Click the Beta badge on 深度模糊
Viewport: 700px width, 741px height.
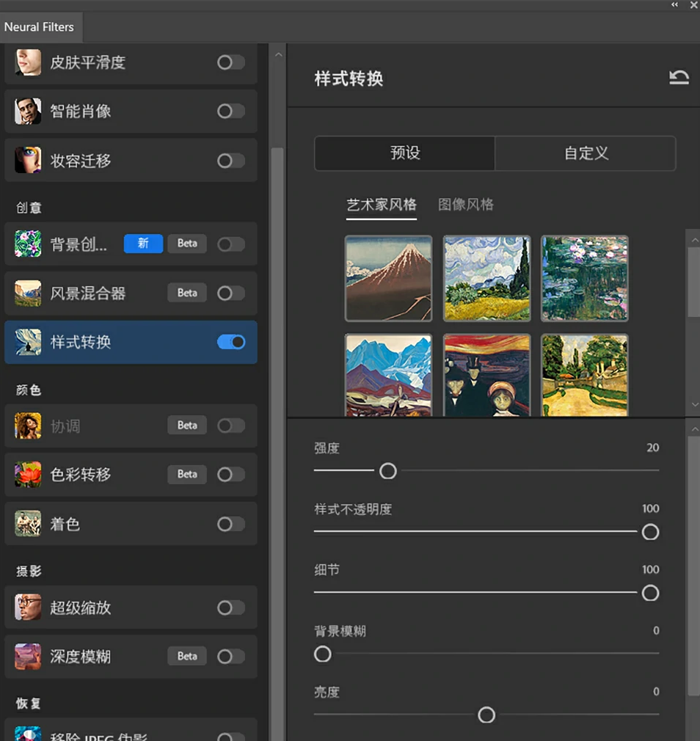(187, 656)
